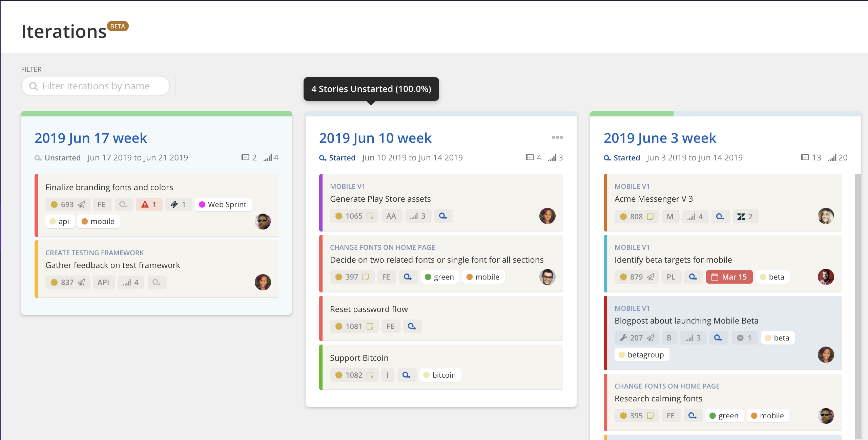Click the state icon on story 1081
This screenshot has height=440, width=868.
point(412,326)
